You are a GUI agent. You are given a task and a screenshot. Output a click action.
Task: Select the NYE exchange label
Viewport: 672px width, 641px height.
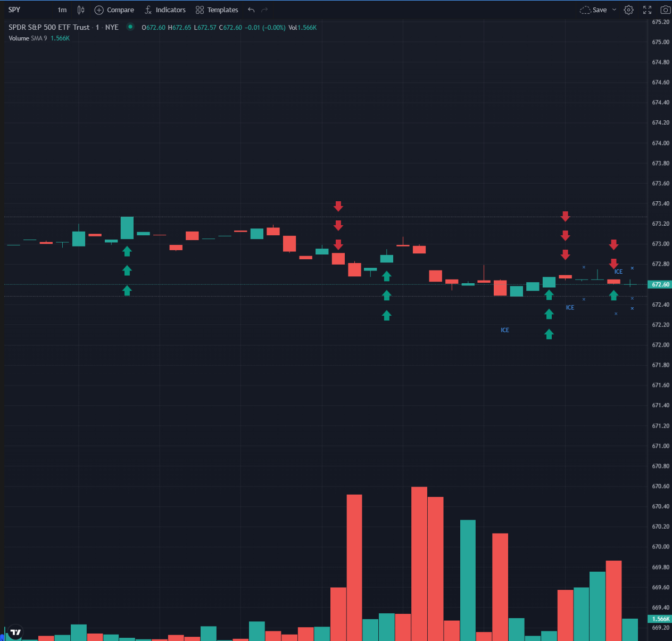112,27
